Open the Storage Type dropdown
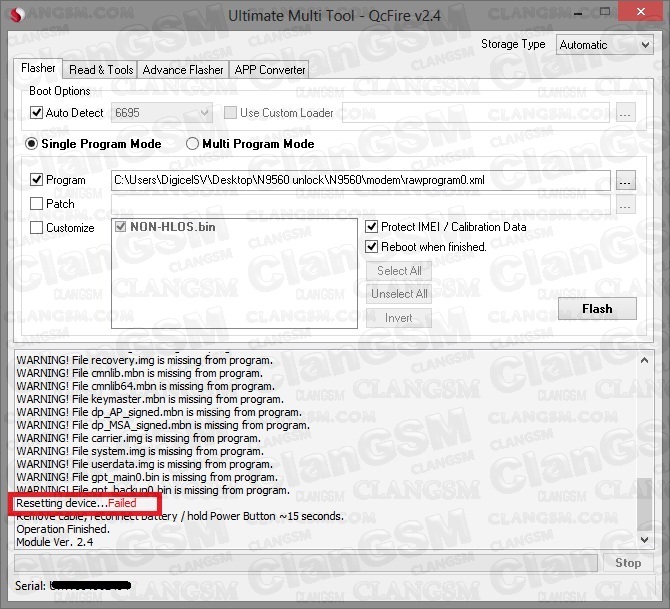 pos(604,45)
